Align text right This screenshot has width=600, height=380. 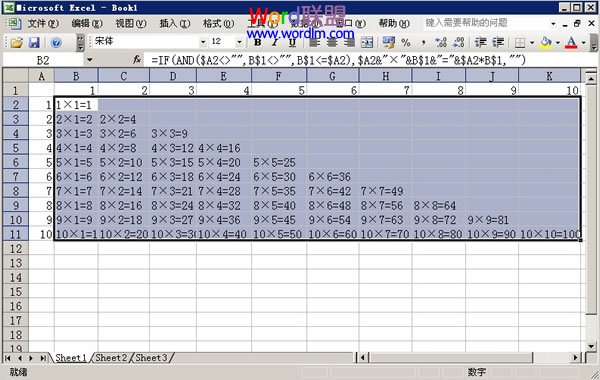tap(349, 42)
